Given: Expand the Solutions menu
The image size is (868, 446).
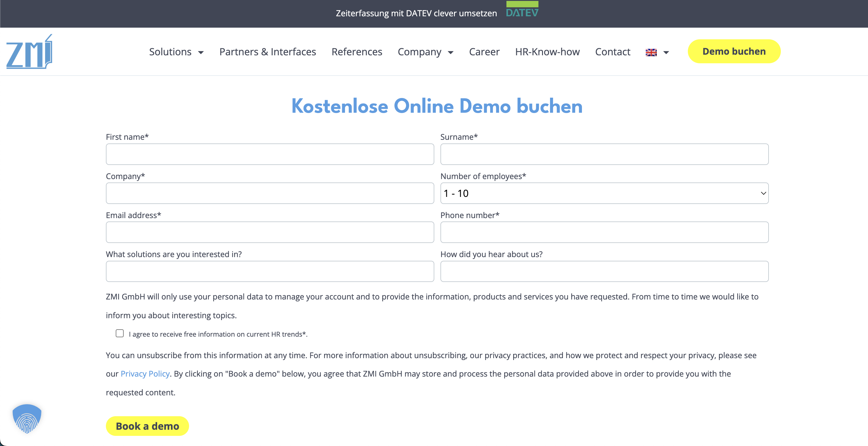Looking at the screenshot, I should (176, 52).
